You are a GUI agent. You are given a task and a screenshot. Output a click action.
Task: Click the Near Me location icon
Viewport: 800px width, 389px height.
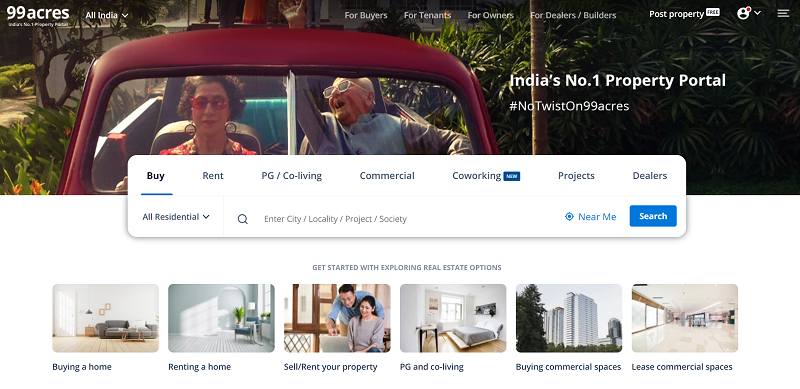(x=569, y=216)
